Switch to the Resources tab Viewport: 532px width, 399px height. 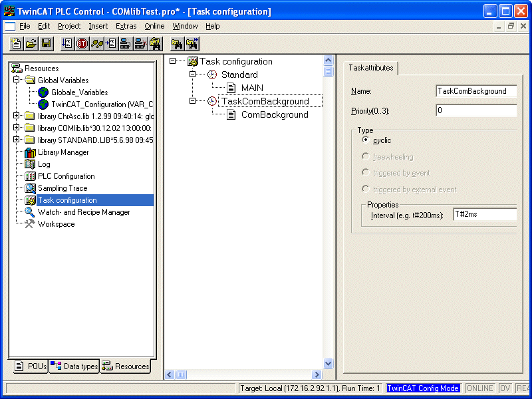126,366
